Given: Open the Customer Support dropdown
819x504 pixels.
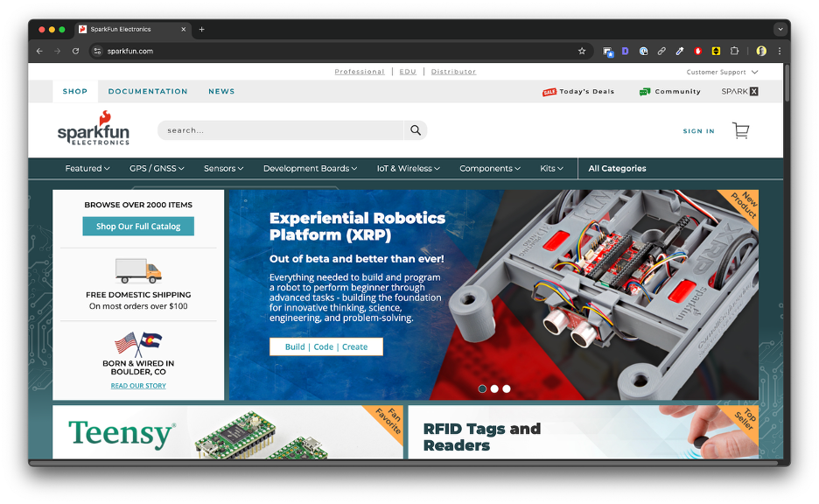Looking at the screenshot, I should [x=721, y=72].
